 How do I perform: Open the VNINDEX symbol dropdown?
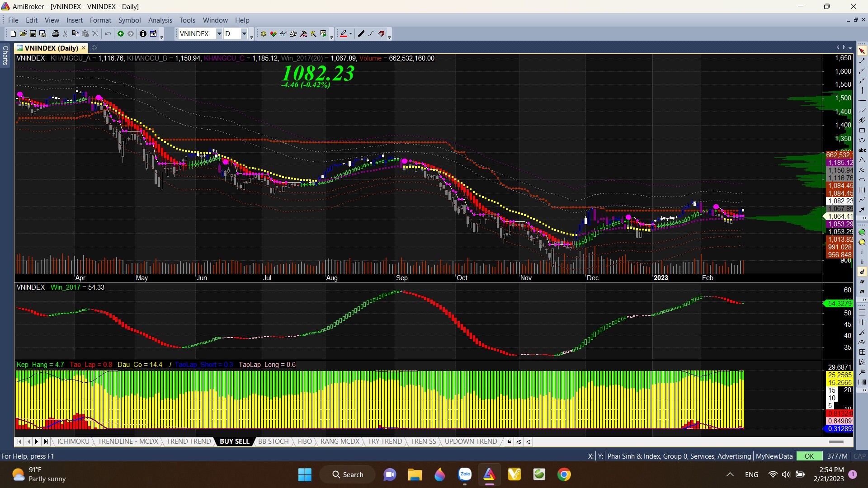pos(219,34)
